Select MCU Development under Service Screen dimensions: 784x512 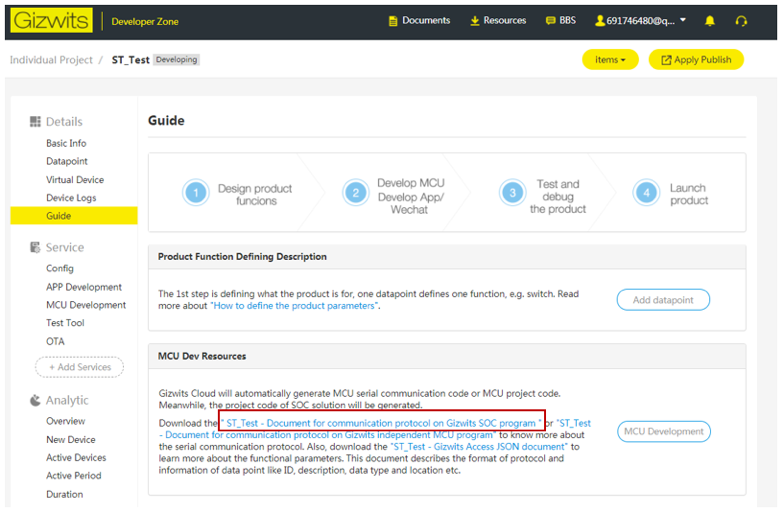pyautogui.click(x=86, y=305)
